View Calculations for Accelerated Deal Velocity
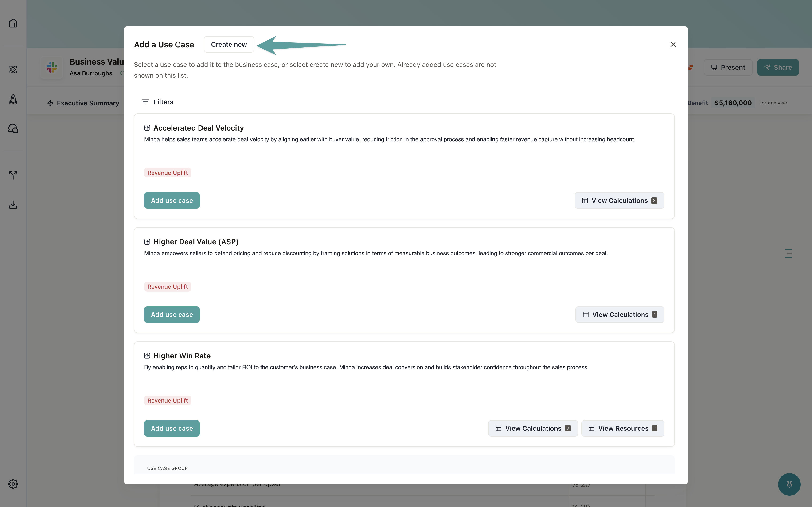The image size is (812, 507). 619,200
